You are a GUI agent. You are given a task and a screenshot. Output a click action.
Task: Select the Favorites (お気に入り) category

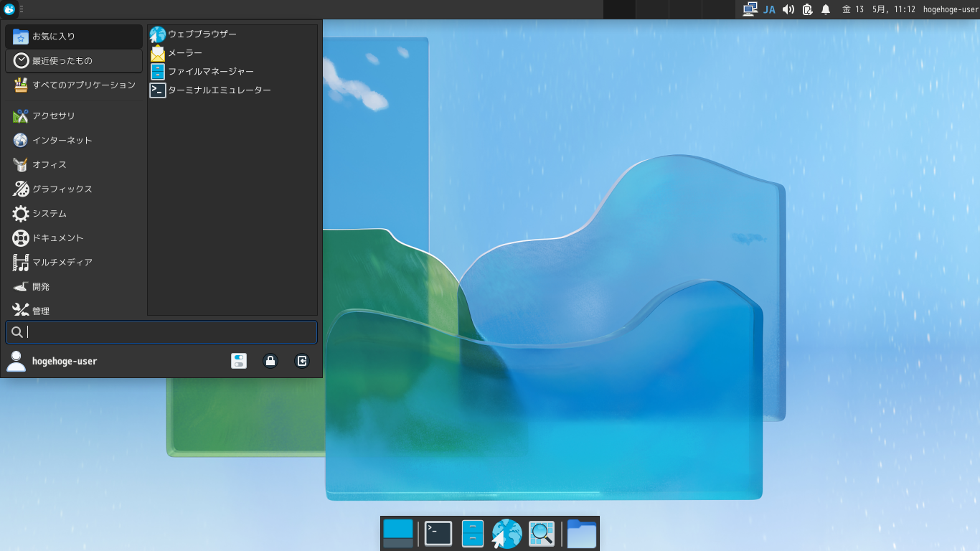pos(74,37)
